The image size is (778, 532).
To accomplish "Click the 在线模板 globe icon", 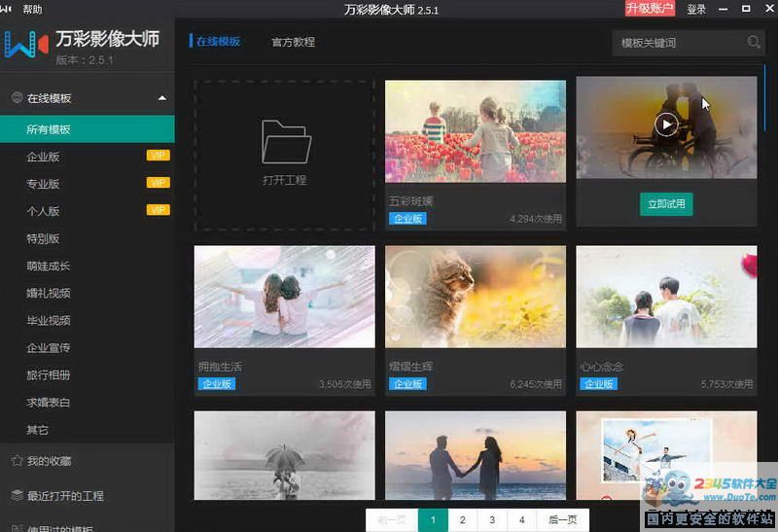I will 17,98.
